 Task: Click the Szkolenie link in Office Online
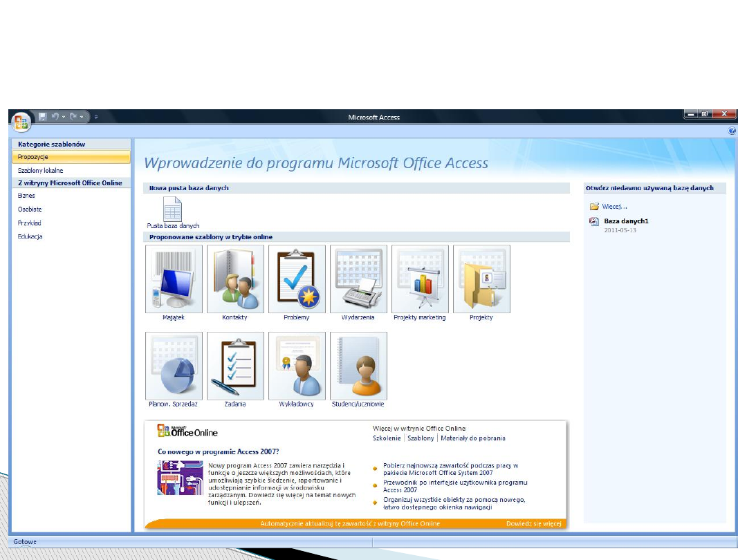(x=387, y=438)
